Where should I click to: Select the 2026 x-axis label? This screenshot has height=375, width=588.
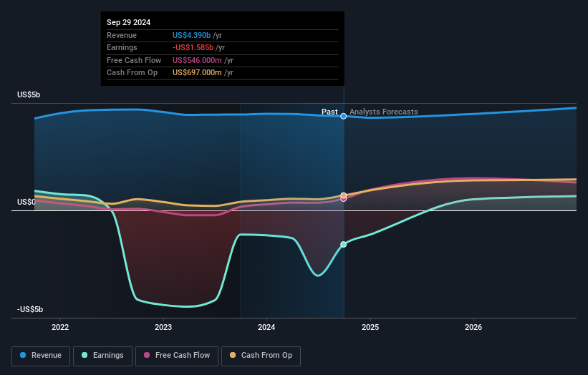(x=473, y=327)
